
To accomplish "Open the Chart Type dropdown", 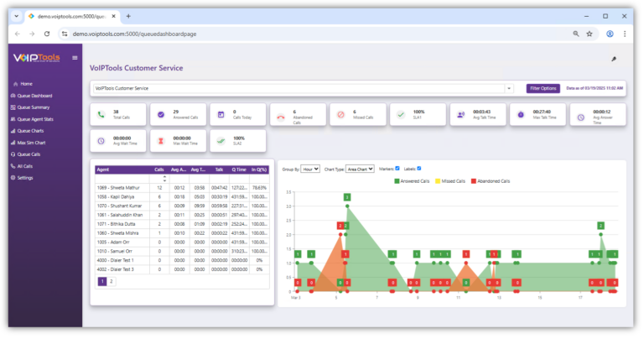I will tap(361, 169).
